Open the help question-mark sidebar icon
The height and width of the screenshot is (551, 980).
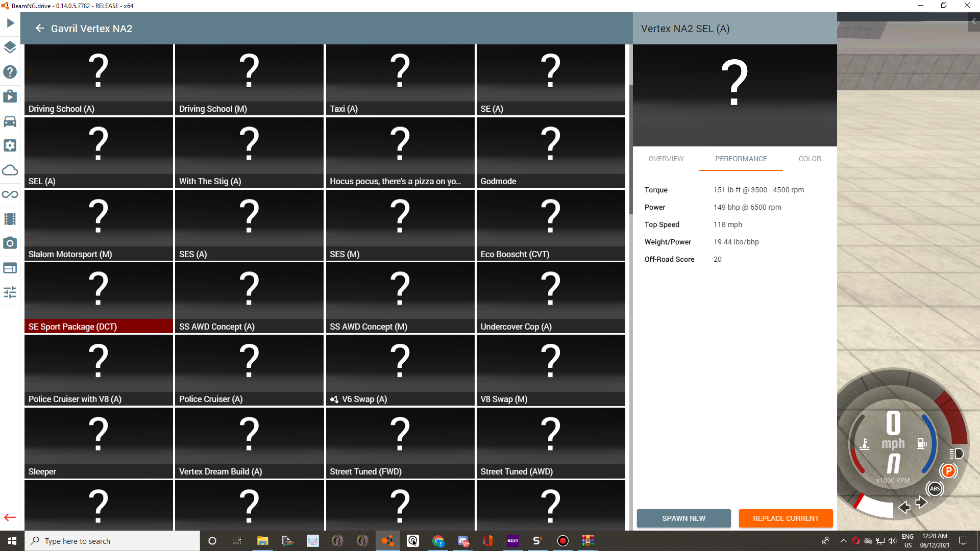pos(10,72)
